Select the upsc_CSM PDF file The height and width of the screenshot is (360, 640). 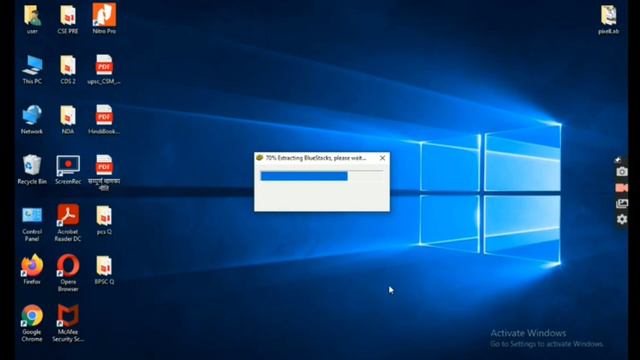[x=104, y=69]
